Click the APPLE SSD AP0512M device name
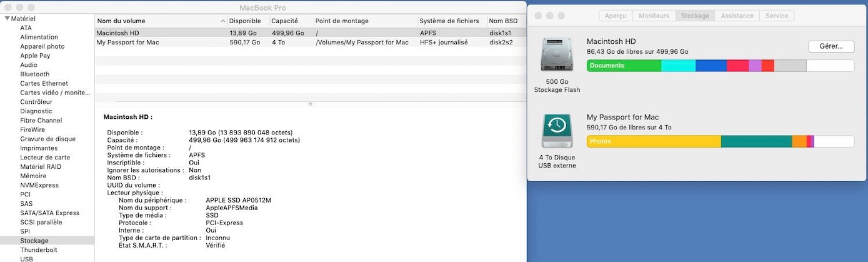 (238, 200)
